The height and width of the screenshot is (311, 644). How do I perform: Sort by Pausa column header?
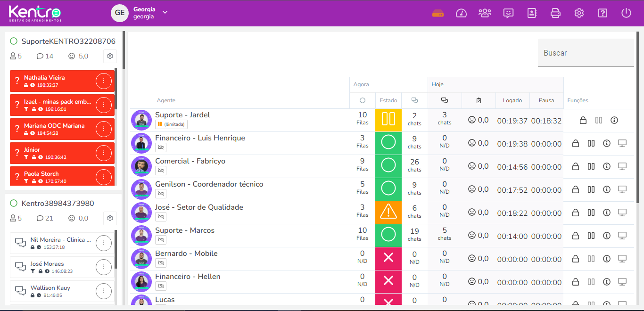546,100
